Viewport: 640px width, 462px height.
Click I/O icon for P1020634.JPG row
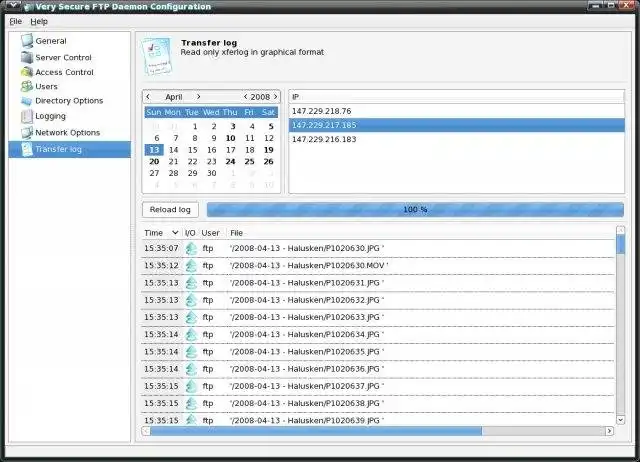[x=191, y=334]
